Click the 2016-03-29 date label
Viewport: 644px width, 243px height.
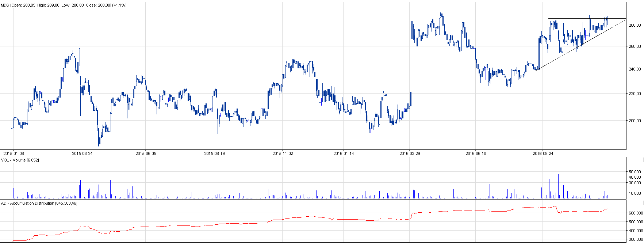[x=410, y=153]
